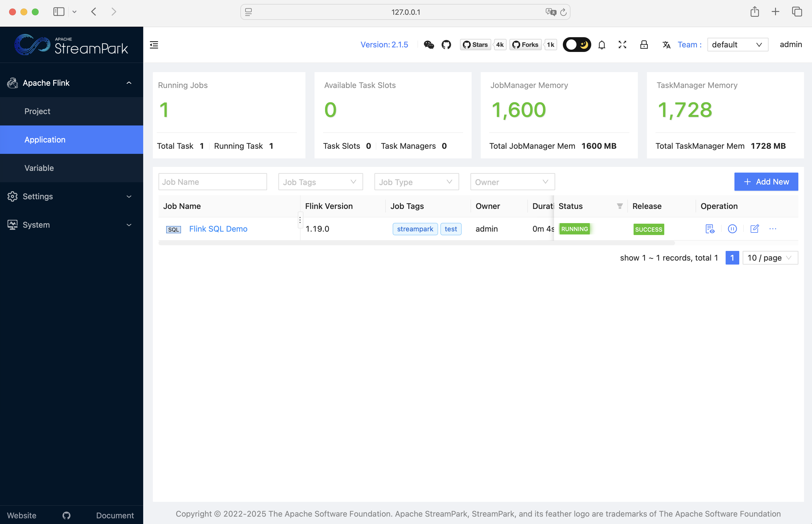Click the Add New button

[x=766, y=182]
